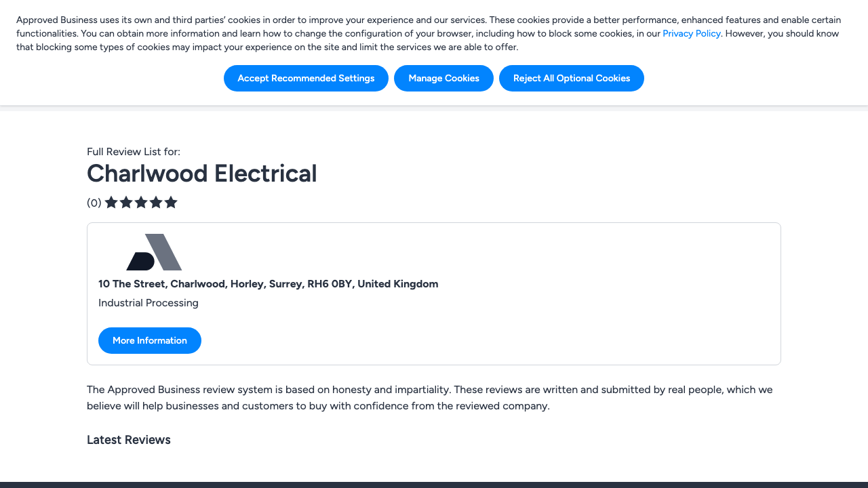Click Accept Recommended Settings in the cookie banner

tap(306, 78)
